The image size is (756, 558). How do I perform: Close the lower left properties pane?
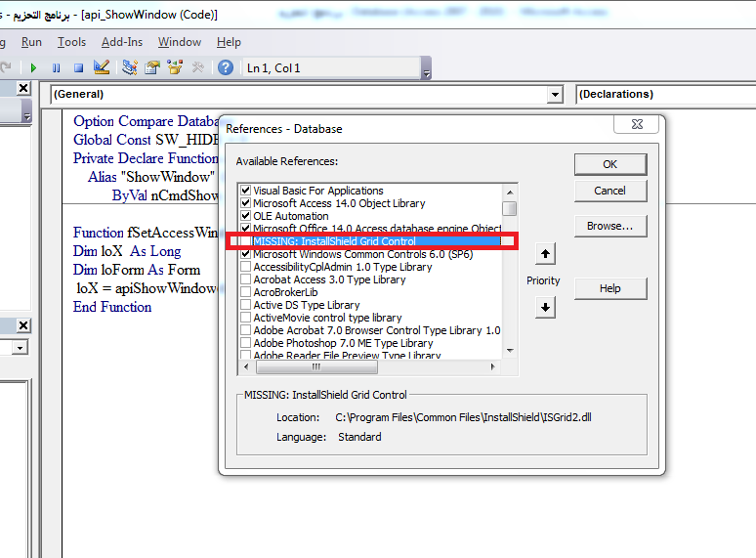coord(23,325)
